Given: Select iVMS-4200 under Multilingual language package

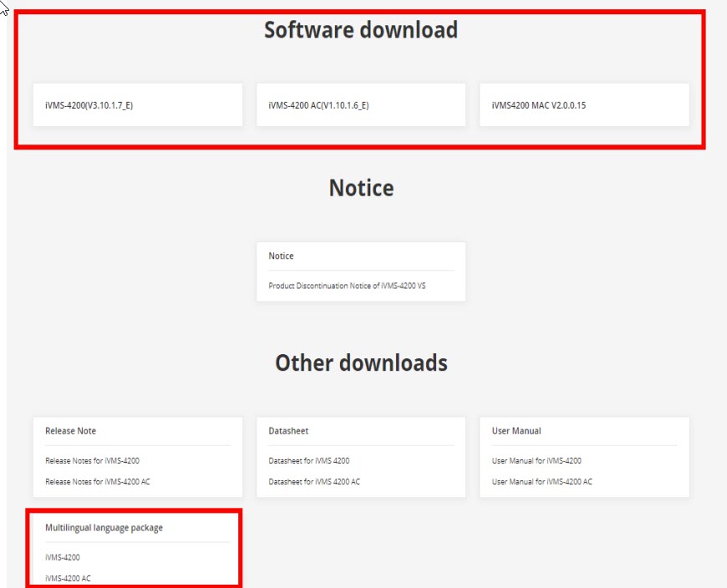Looking at the screenshot, I should click(63, 557).
